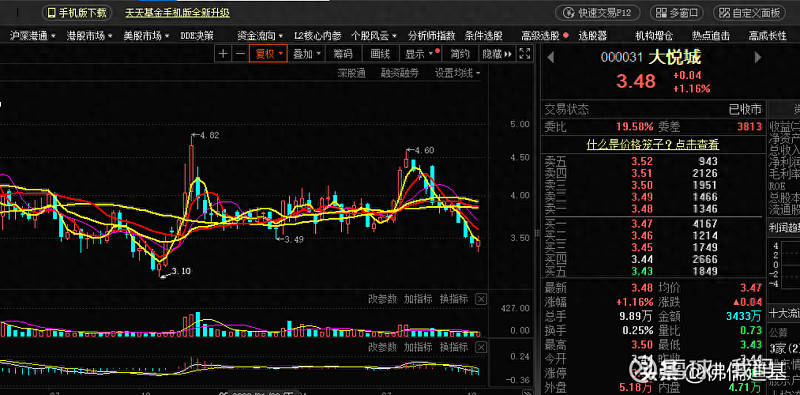
Task: Zoom out chart with minus icon
Action: click(240, 54)
